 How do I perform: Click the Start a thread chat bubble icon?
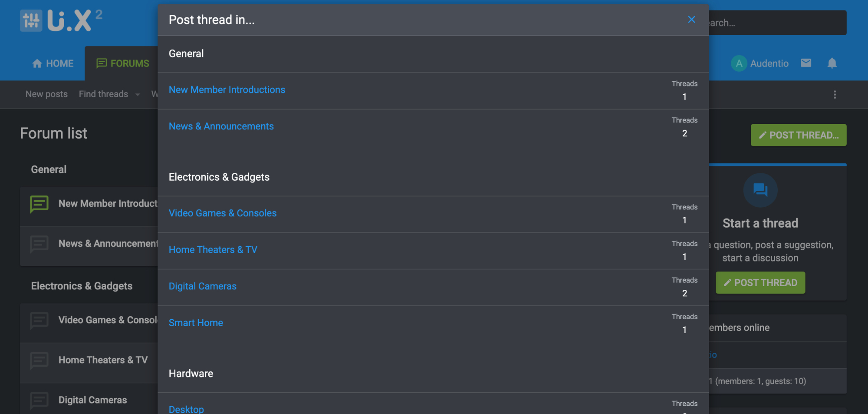click(x=760, y=190)
